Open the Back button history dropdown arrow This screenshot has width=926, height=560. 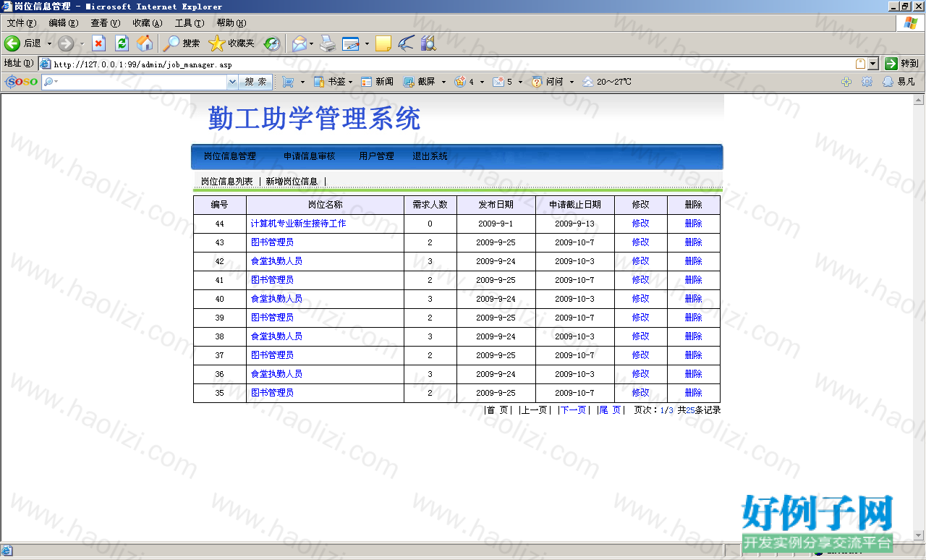point(50,43)
